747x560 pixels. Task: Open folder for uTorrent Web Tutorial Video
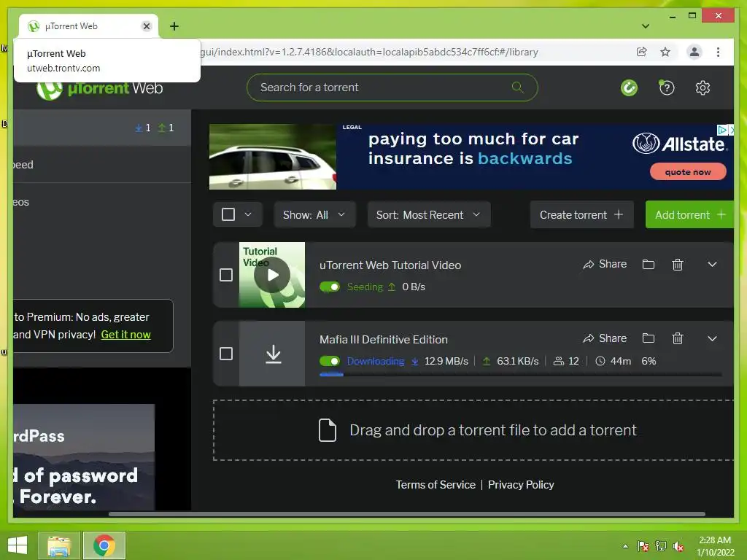coord(649,264)
